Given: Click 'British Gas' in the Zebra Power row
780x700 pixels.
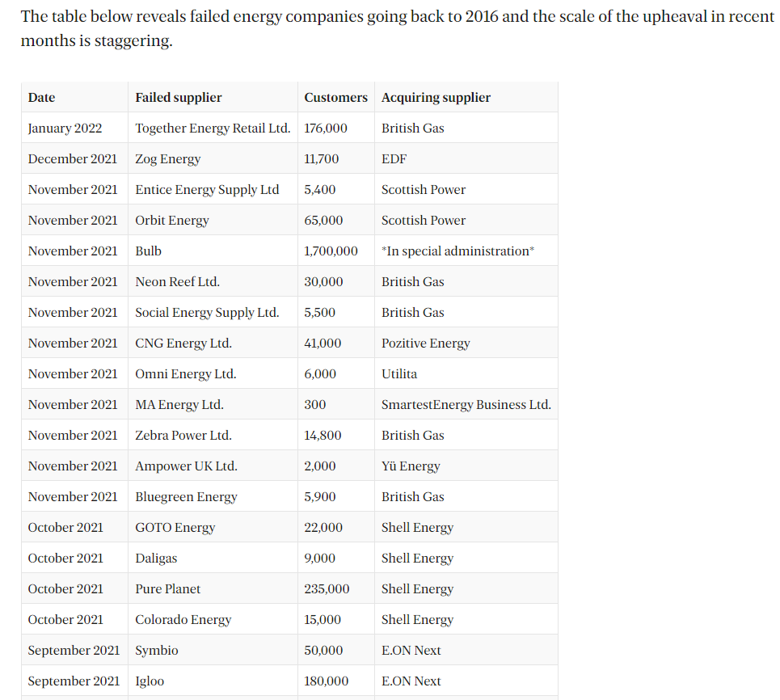Looking at the screenshot, I should coord(413,436).
